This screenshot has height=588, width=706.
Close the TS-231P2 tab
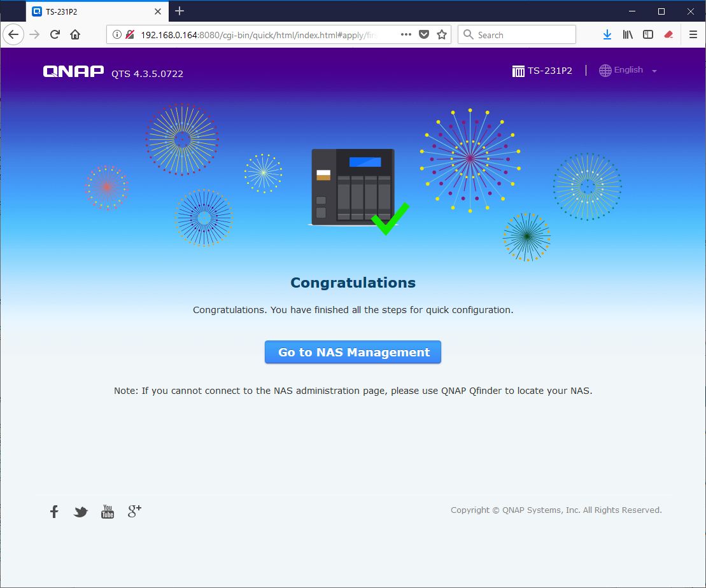point(158,11)
